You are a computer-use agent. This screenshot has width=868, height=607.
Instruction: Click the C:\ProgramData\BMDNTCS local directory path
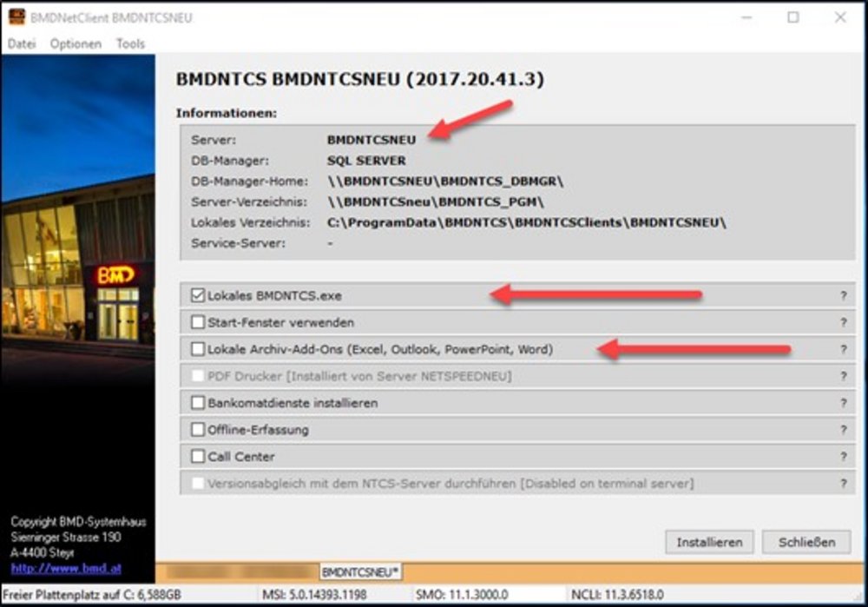527,222
